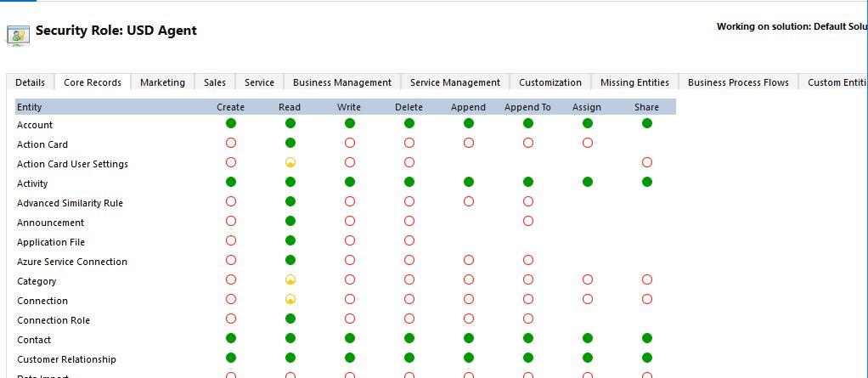The height and width of the screenshot is (378, 868).
Task: Toggle Azure Service Connection Append privilege
Action: click(x=469, y=260)
